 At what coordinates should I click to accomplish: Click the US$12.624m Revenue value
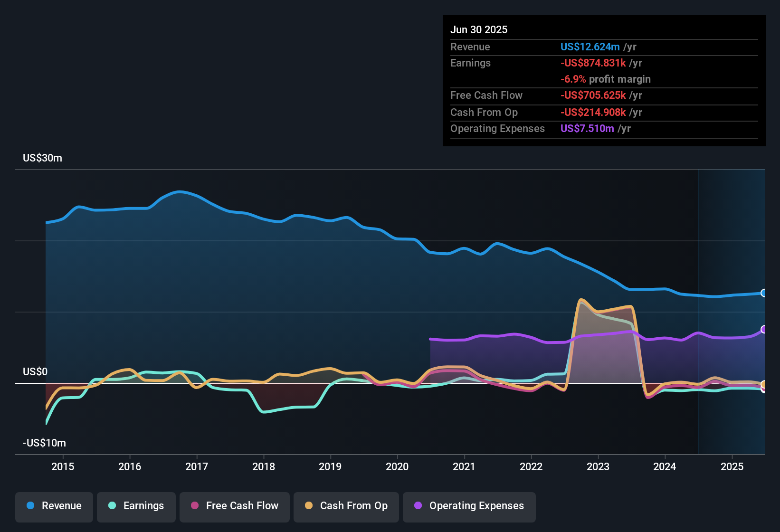590,47
